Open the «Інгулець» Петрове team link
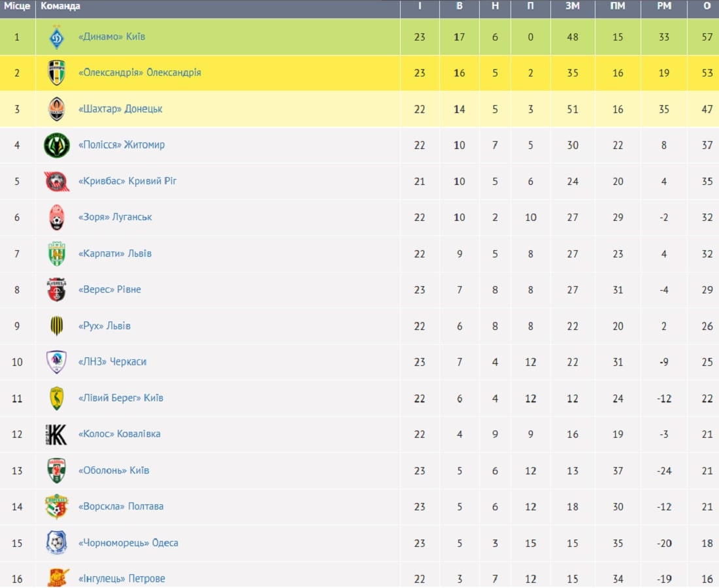719x588 pixels. 122,578
